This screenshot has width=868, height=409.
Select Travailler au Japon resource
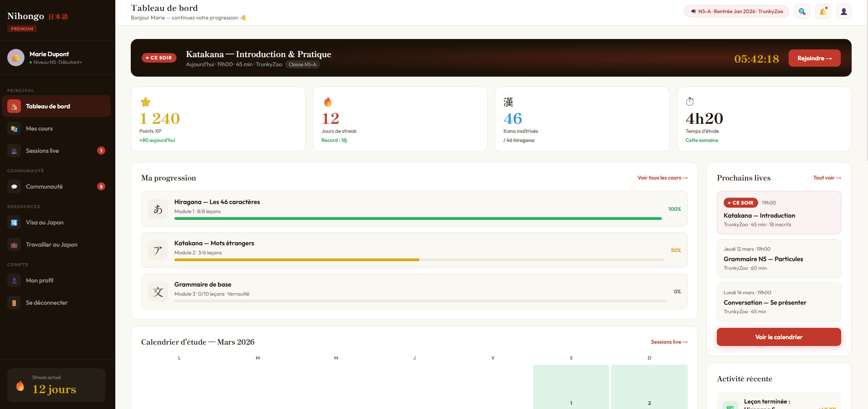[x=56, y=245]
